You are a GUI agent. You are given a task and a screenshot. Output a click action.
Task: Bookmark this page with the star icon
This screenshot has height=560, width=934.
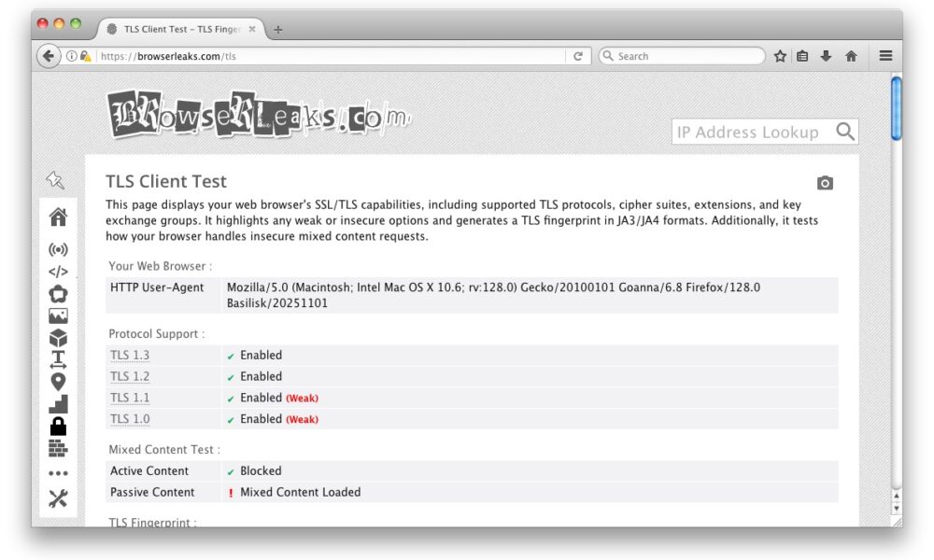coord(780,56)
